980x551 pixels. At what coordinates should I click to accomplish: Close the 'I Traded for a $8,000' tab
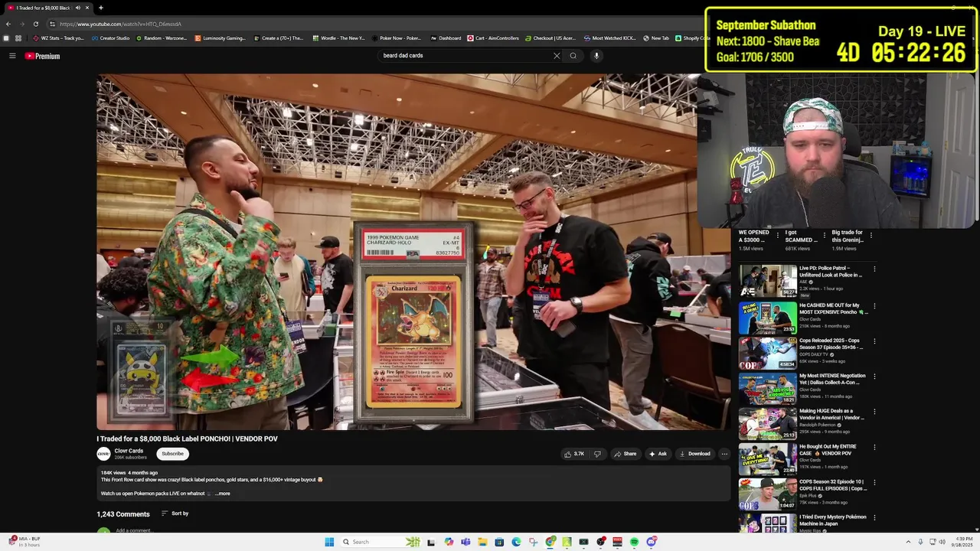(87, 8)
